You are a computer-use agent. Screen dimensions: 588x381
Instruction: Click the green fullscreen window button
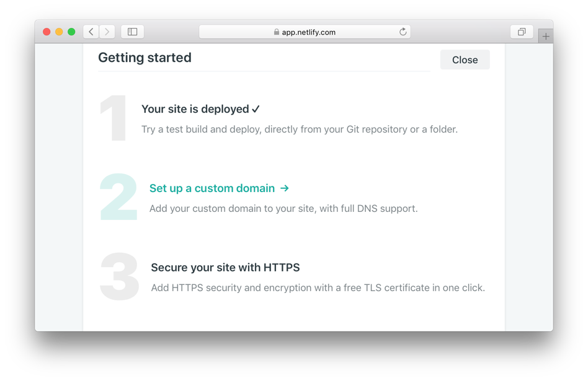71,32
